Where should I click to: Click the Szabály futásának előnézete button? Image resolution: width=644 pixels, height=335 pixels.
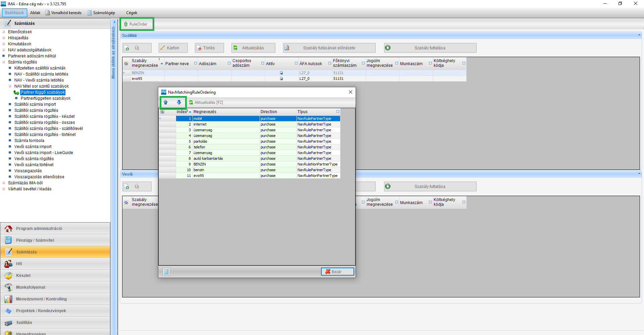click(x=329, y=48)
